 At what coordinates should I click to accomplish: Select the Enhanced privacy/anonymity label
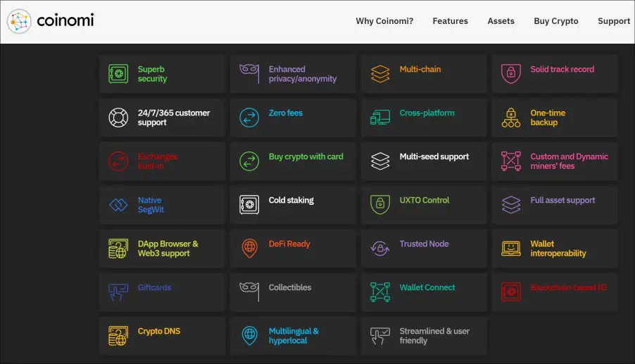point(303,74)
